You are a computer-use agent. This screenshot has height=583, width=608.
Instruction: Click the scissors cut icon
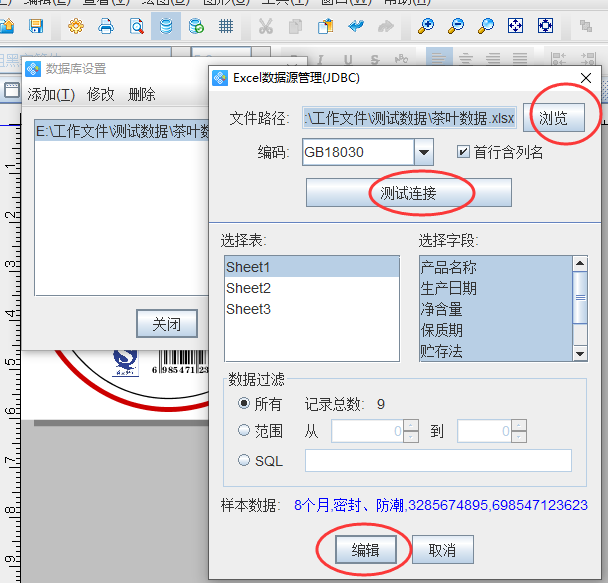pos(265,25)
